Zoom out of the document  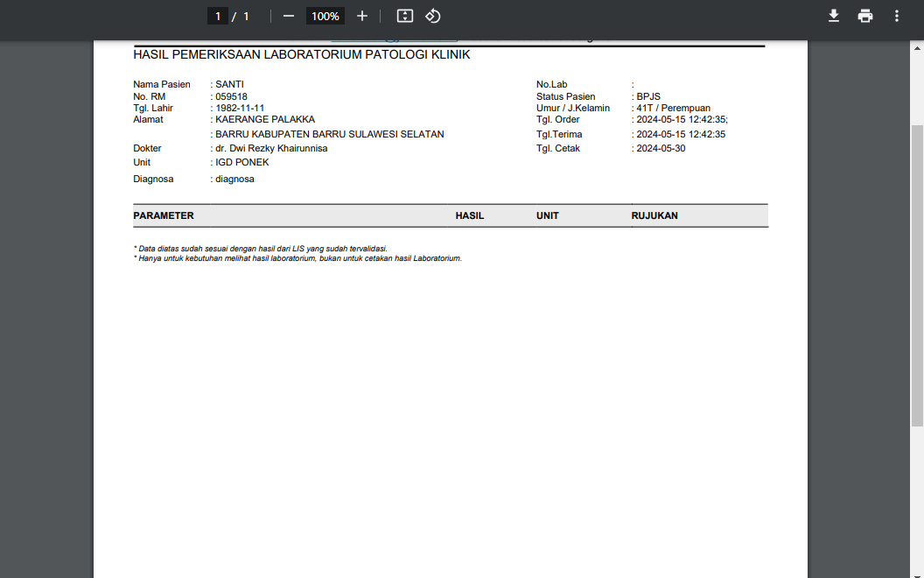click(x=288, y=16)
